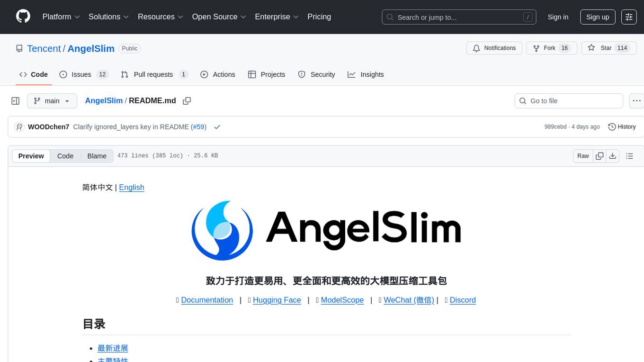Click the AngelSlim breadcrumb link
644x362 pixels.
click(x=104, y=100)
